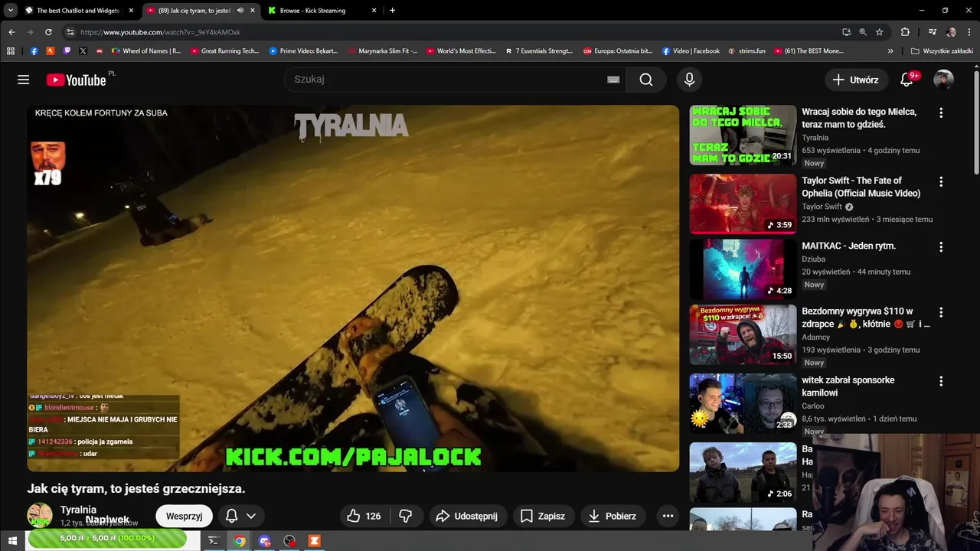Open the Facebook bookmark icon
Image resolution: width=980 pixels, height=551 pixels.
coord(34,51)
